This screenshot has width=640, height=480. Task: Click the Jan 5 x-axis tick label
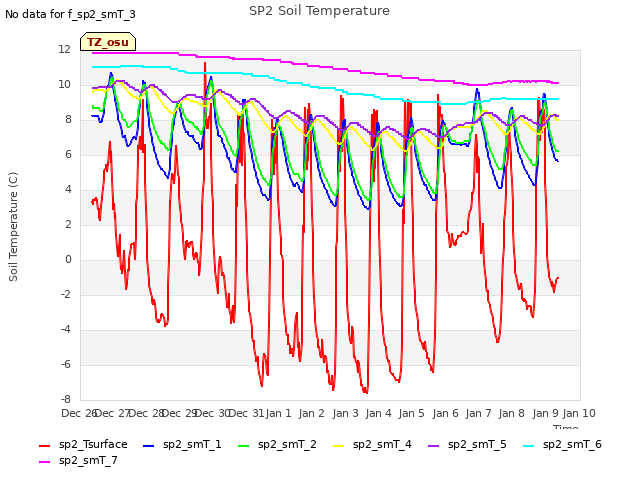pos(411,413)
